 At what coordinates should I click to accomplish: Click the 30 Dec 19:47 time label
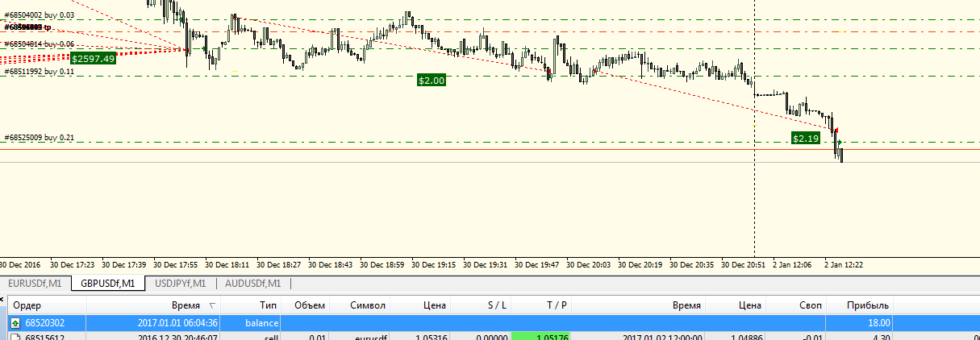pyautogui.click(x=537, y=263)
